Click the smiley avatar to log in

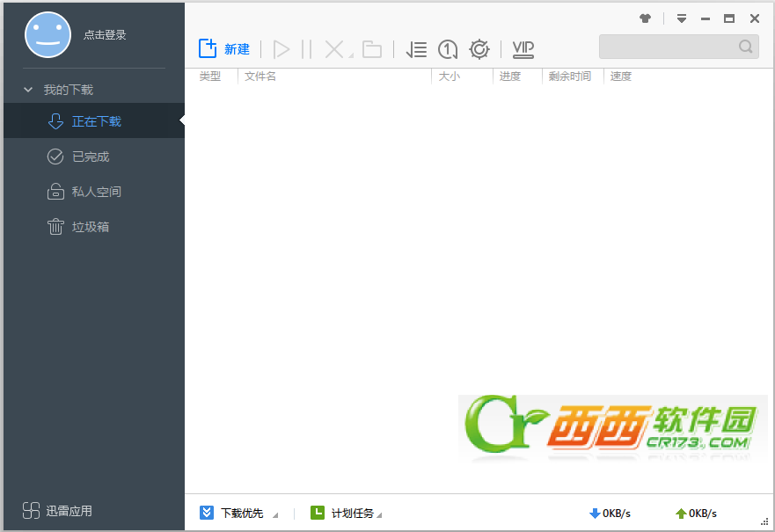(48, 35)
